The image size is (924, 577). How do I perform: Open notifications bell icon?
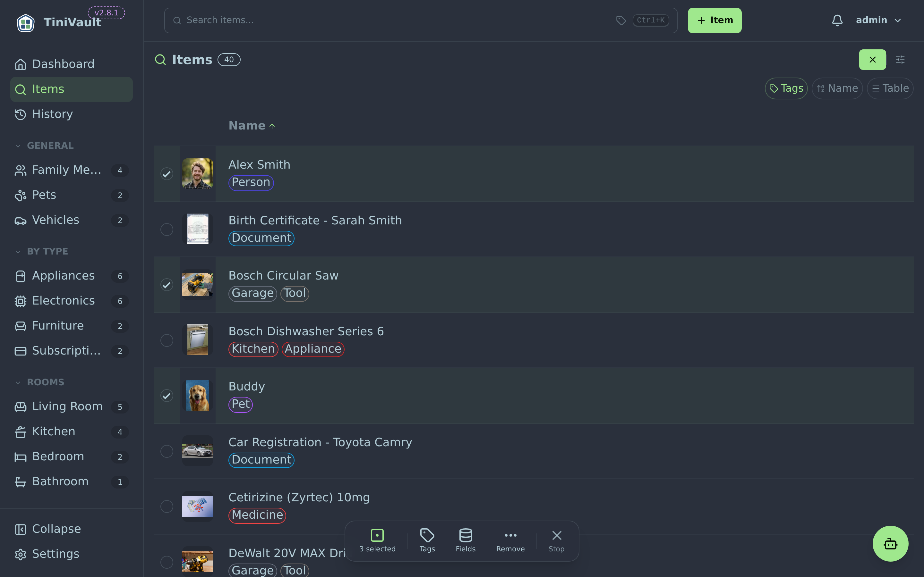pos(837,20)
